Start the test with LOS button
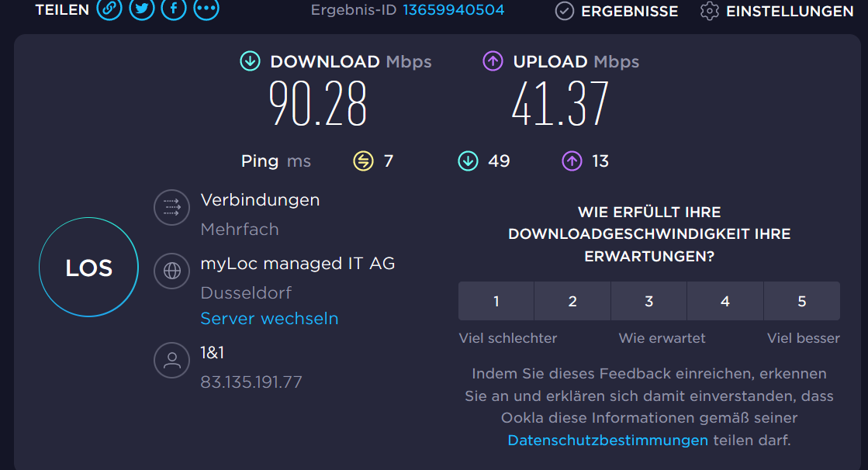 (88, 268)
